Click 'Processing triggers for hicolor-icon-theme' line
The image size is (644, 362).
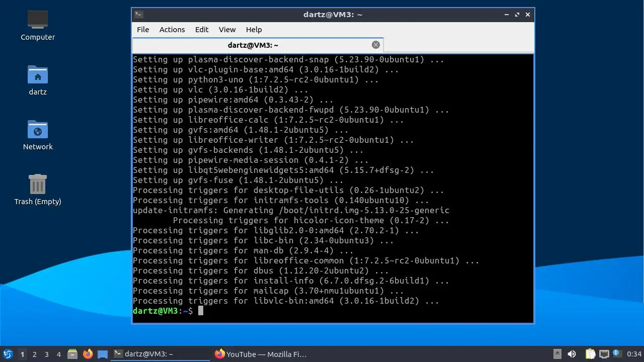[311, 220]
